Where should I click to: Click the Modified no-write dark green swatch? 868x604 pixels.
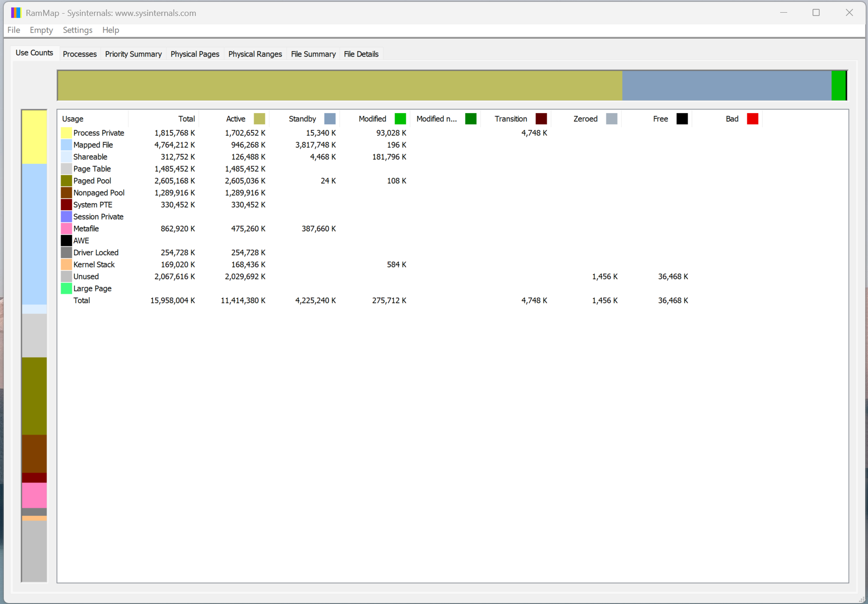coord(471,119)
